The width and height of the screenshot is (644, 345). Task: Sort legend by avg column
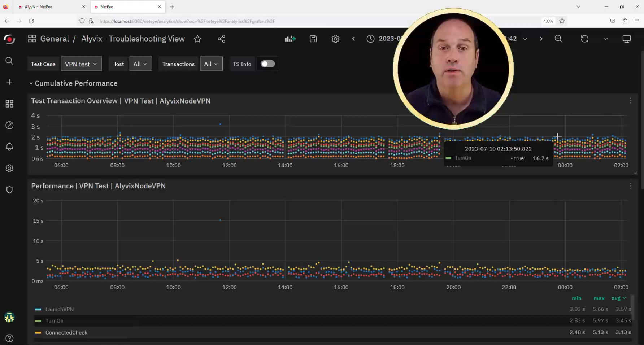pyautogui.click(x=619, y=298)
